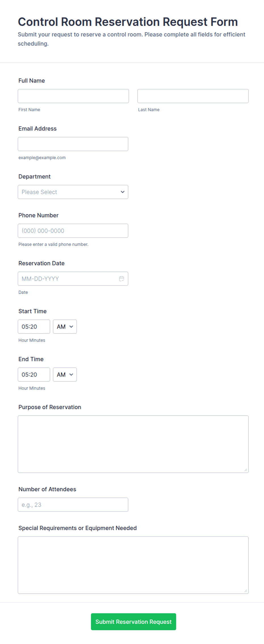Click Special Requirements or Equipment text area

tap(133, 565)
